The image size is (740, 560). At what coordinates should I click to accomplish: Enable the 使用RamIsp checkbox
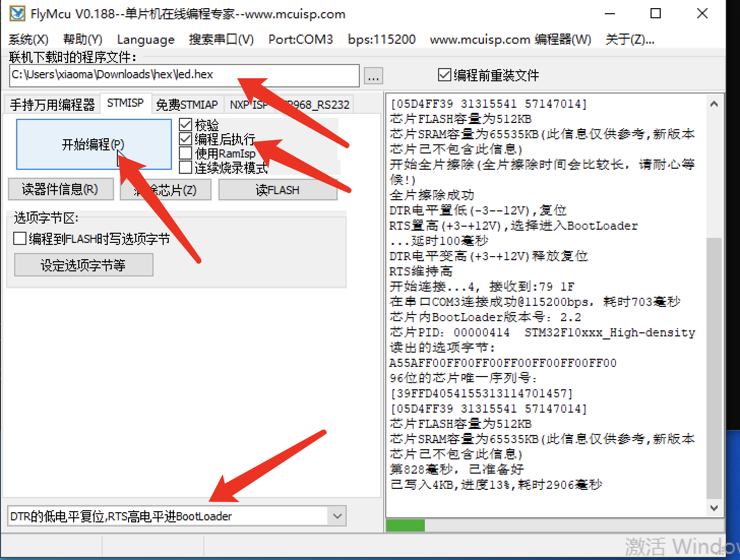186,153
